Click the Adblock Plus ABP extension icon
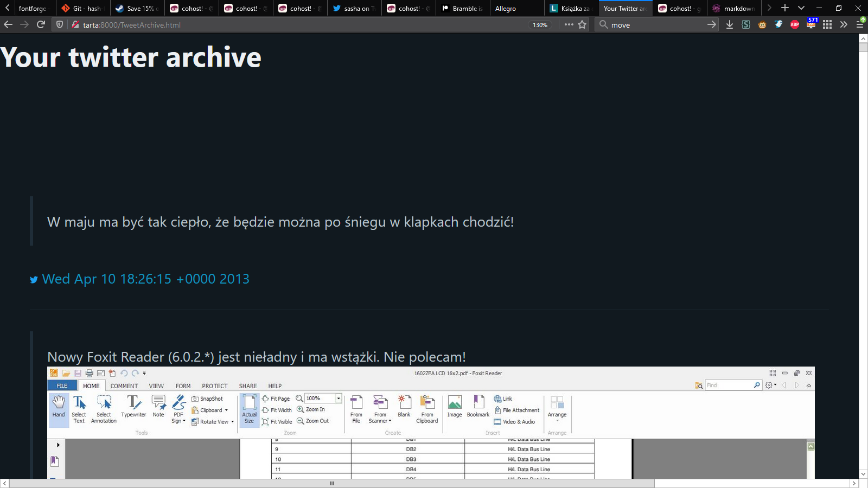 pos(795,24)
